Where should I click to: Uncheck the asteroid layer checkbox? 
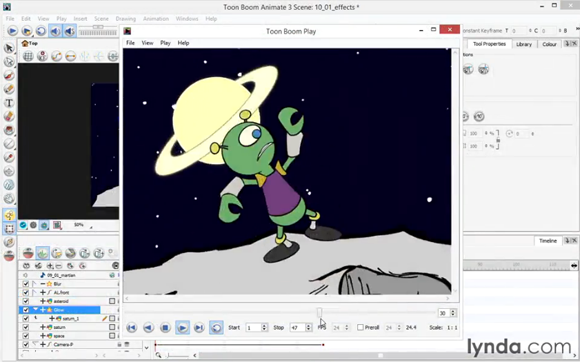point(26,301)
